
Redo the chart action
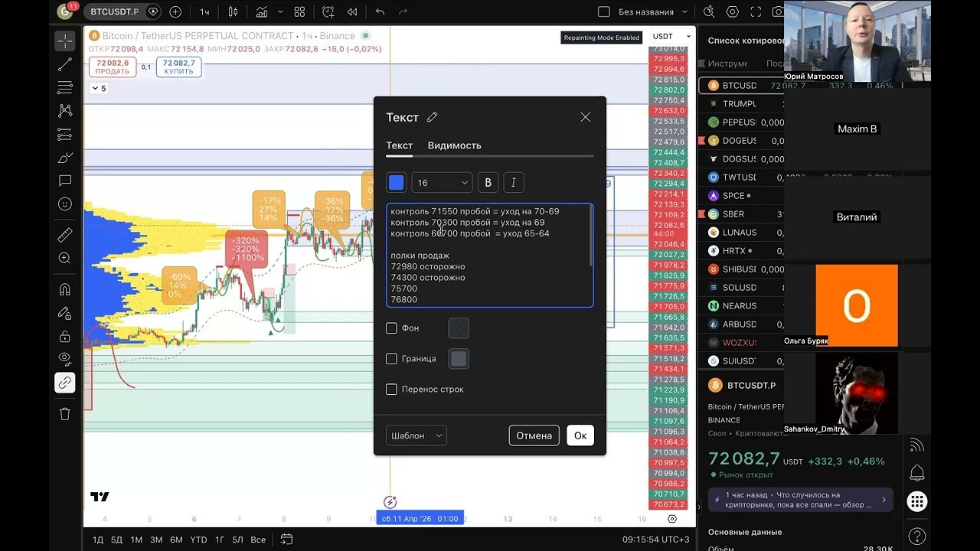403,11
